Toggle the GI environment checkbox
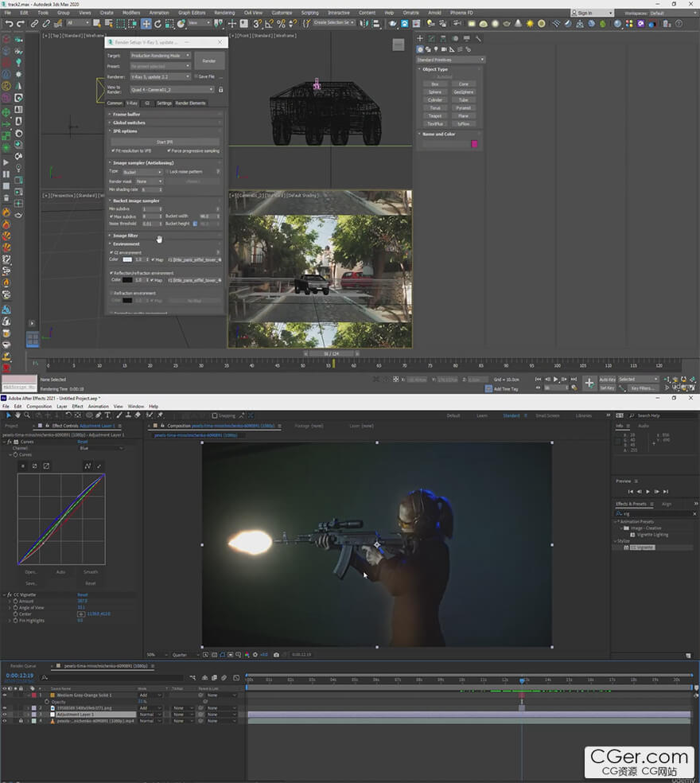This screenshot has width=700, height=783. coord(111,253)
